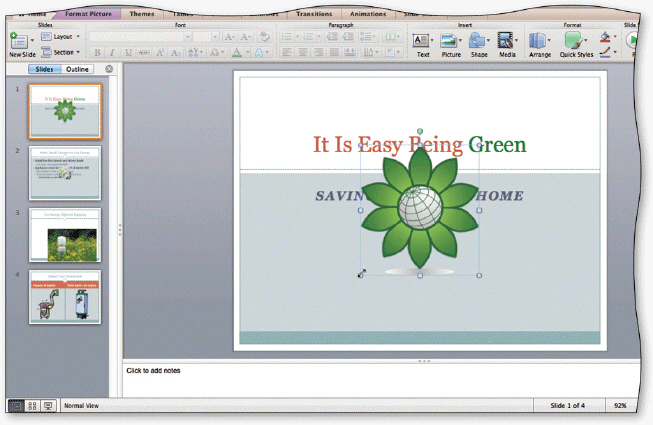Select Align Text Left

tap(287, 52)
